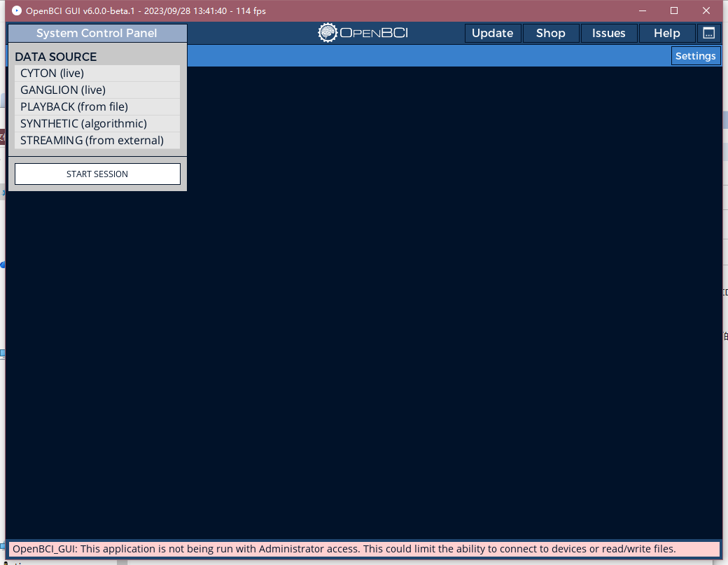Click the Administrator access warning message
This screenshot has height=565, width=728.
click(363, 549)
